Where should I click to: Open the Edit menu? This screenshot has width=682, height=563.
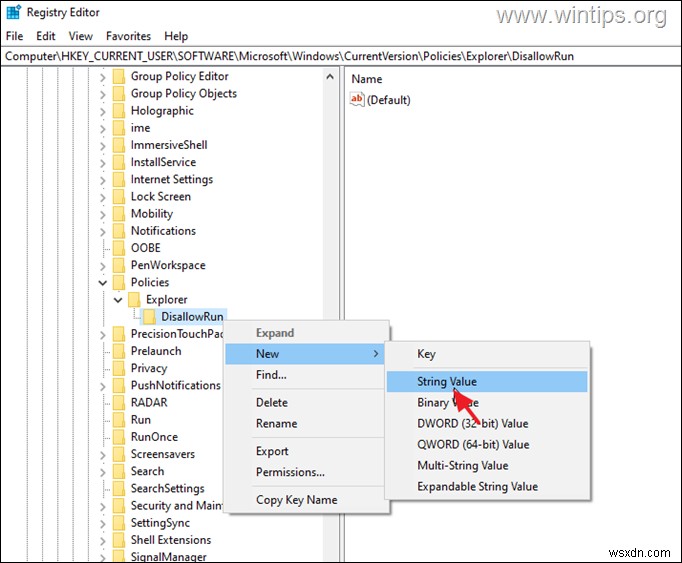[46, 36]
